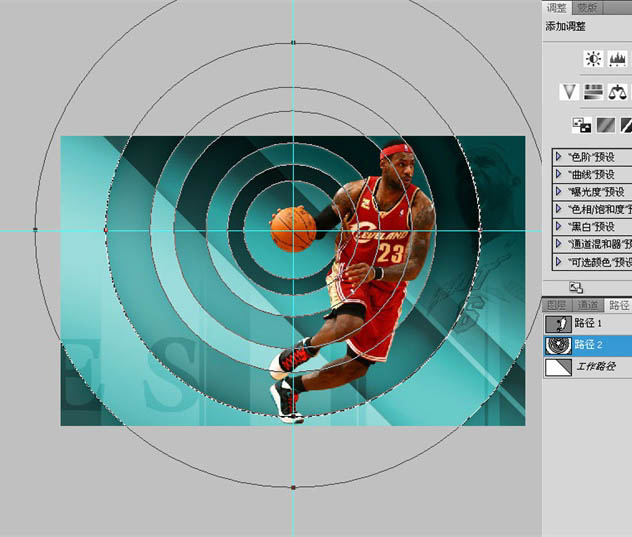The height and width of the screenshot is (537, 632).
Task: Select the 路径 tab
Action: [618, 305]
